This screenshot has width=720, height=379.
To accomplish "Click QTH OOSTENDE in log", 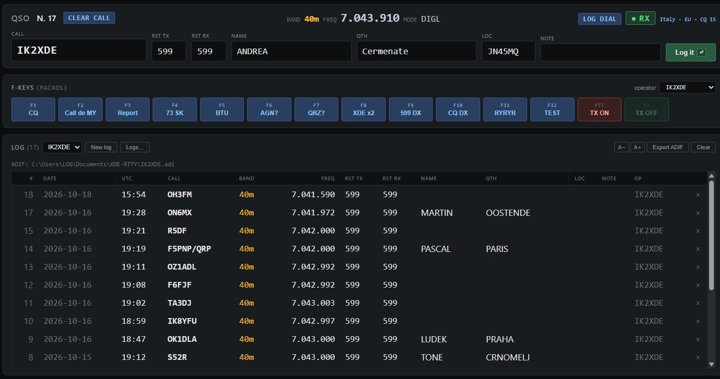I will 508,213.
